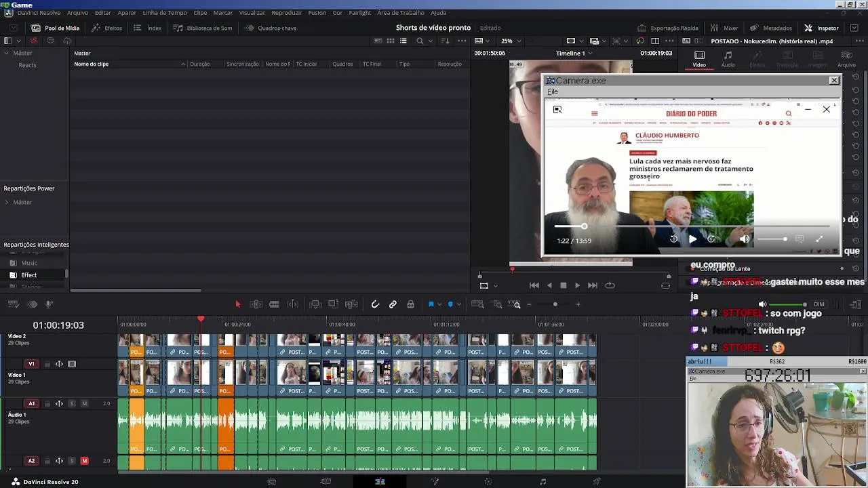Click the Custom Zoom icon
868x488 pixels.
(515, 305)
